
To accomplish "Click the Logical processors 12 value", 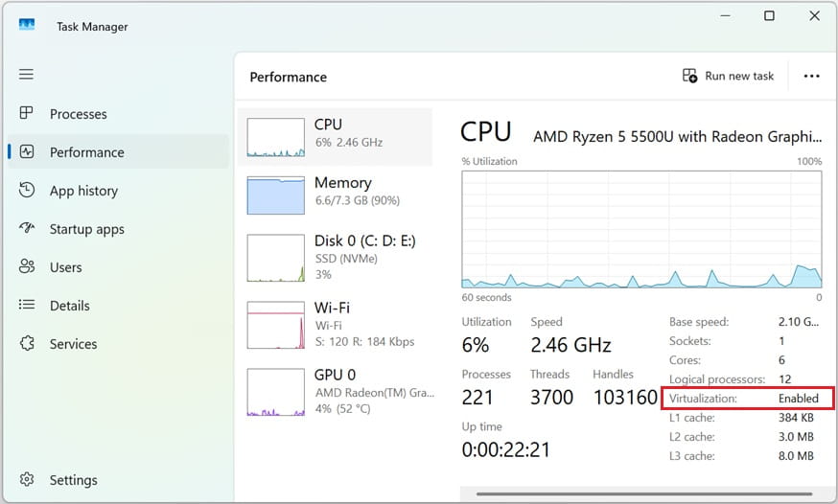I will (784, 379).
